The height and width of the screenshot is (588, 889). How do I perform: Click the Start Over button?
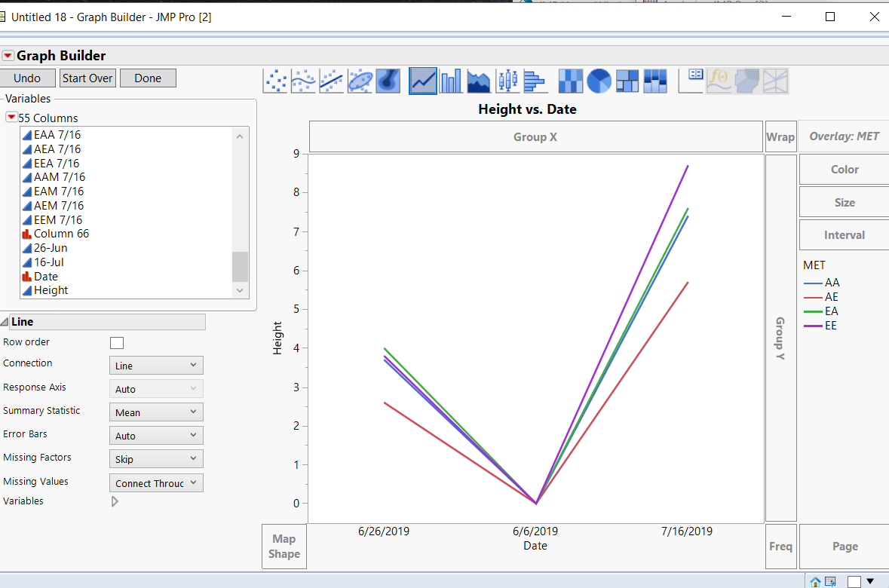tap(87, 78)
